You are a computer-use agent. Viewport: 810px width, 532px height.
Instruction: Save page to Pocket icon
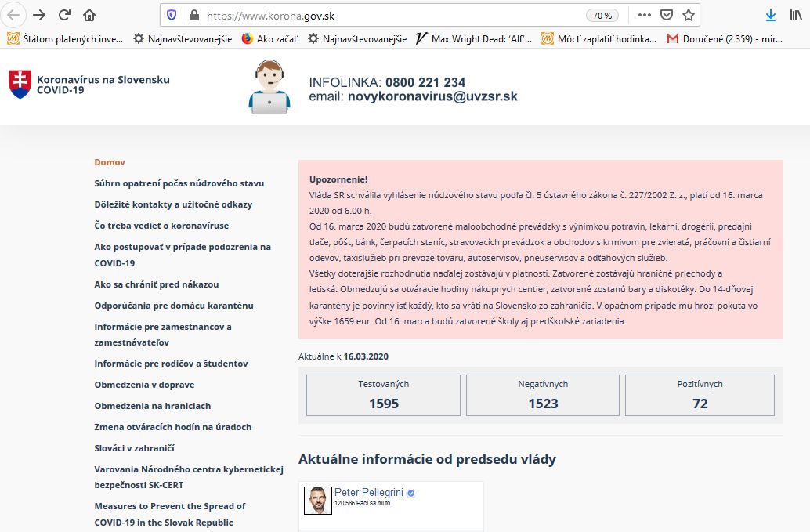pyautogui.click(x=667, y=15)
